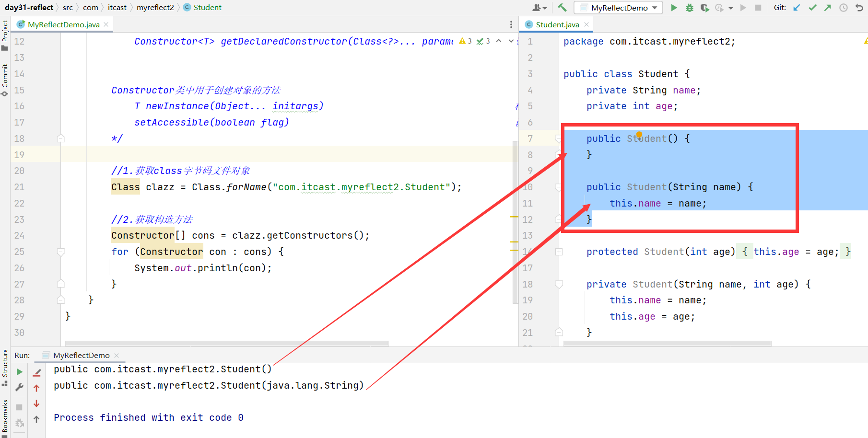The height and width of the screenshot is (438, 868).
Task: Click itcast breadcrumb
Action: (x=117, y=7)
